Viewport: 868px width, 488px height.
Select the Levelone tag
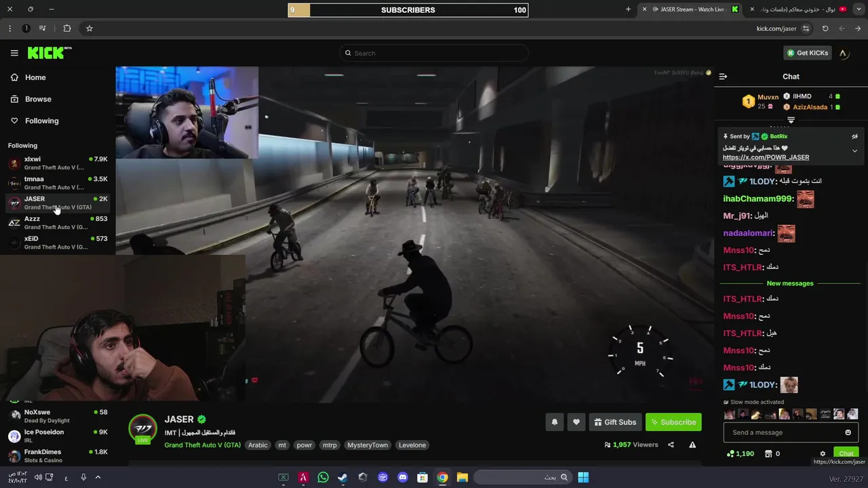pyautogui.click(x=412, y=445)
